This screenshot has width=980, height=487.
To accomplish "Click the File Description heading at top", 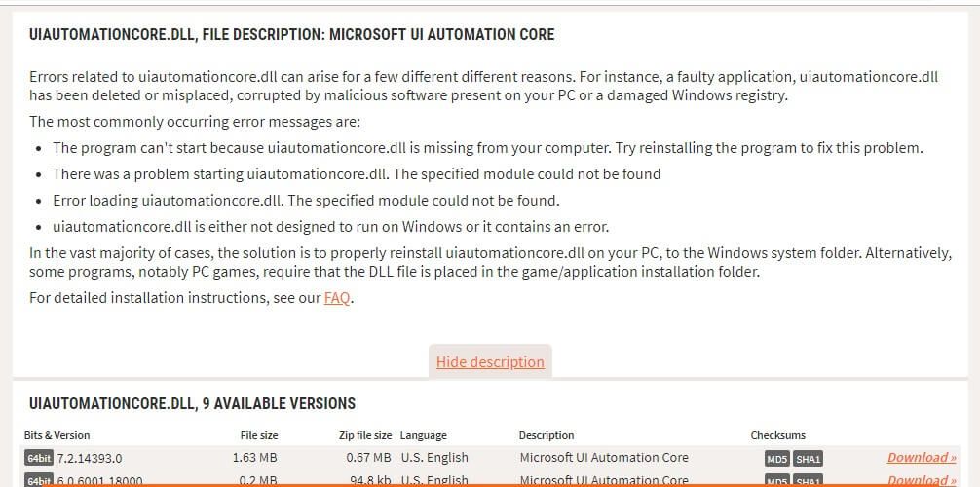I will pyautogui.click(x=291, y=34).
